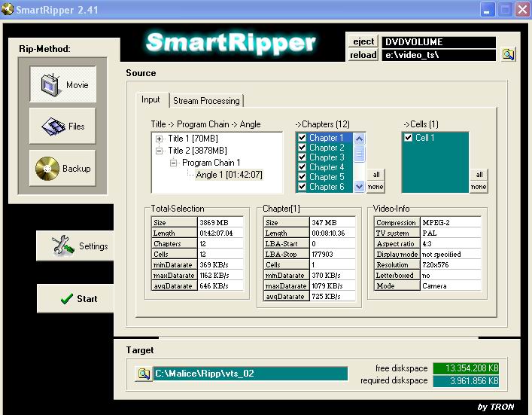Uncheck the Cell 1 checkbox
532x415 pixels.
click(408, 138)
